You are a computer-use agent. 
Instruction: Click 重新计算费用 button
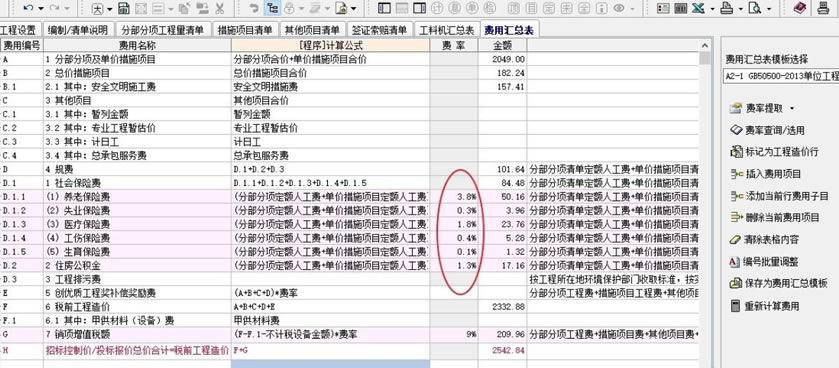click(x=765, y=306)
